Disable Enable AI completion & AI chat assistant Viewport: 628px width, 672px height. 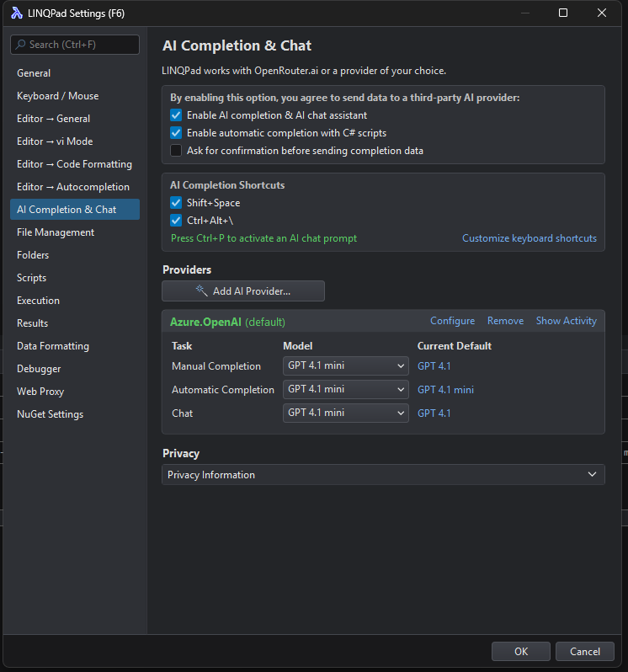(x=176, y=115)
